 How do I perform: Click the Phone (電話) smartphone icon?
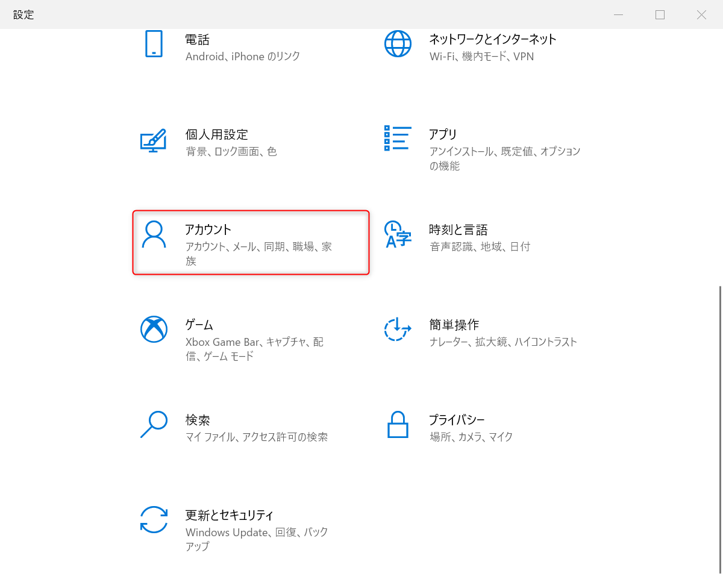tap(154, 44)
